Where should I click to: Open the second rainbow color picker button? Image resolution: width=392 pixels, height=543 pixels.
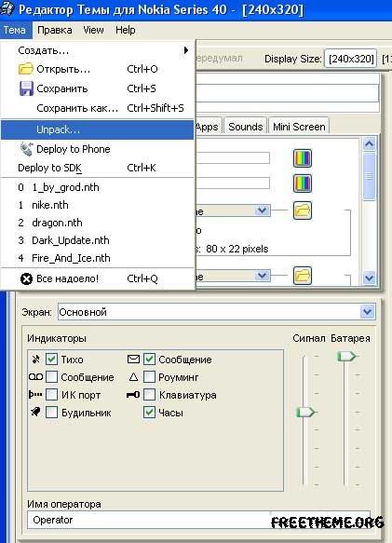pyautogui.click(x=303, y=183)
